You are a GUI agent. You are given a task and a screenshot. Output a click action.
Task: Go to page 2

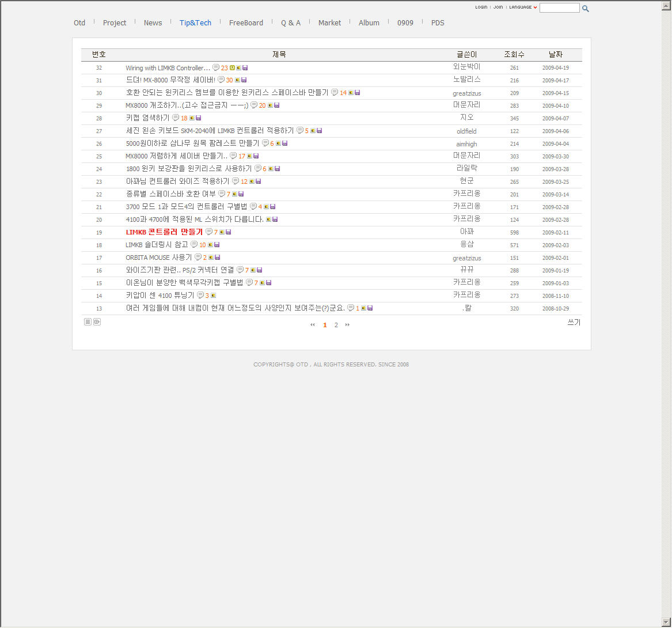coord(336,325)
